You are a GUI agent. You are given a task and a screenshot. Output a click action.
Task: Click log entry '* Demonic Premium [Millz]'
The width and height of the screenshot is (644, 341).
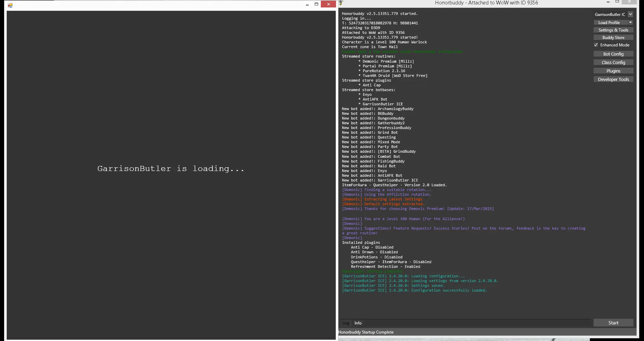point(386,62)
